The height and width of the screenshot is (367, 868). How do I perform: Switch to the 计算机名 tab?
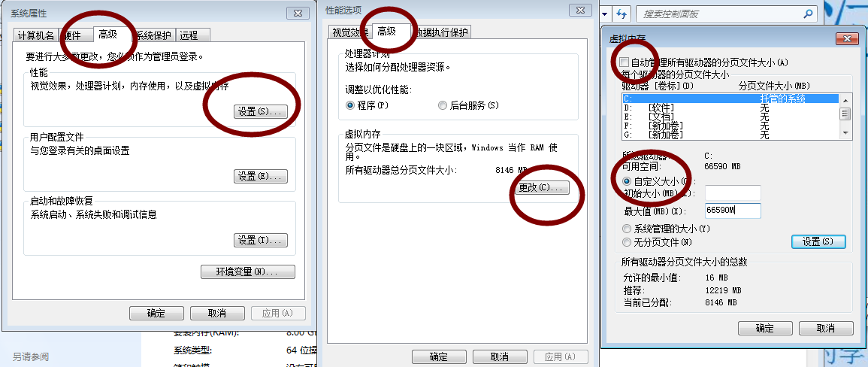coord(36,35)
